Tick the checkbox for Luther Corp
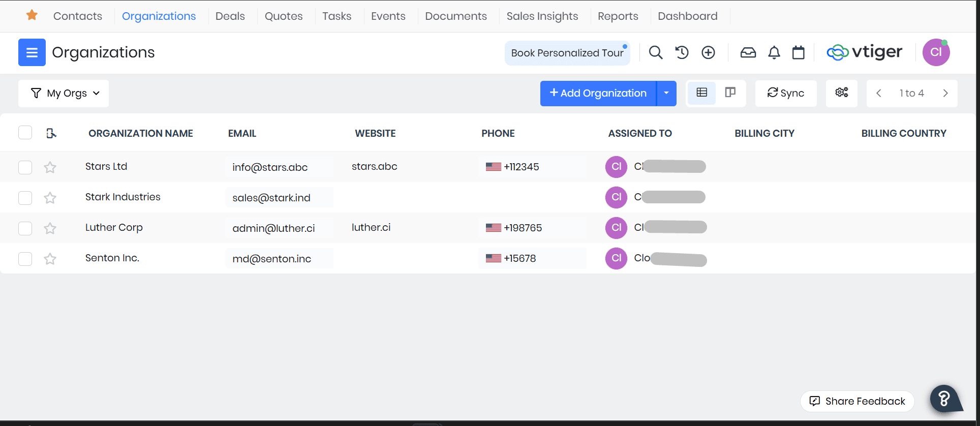 click(25, 228)
